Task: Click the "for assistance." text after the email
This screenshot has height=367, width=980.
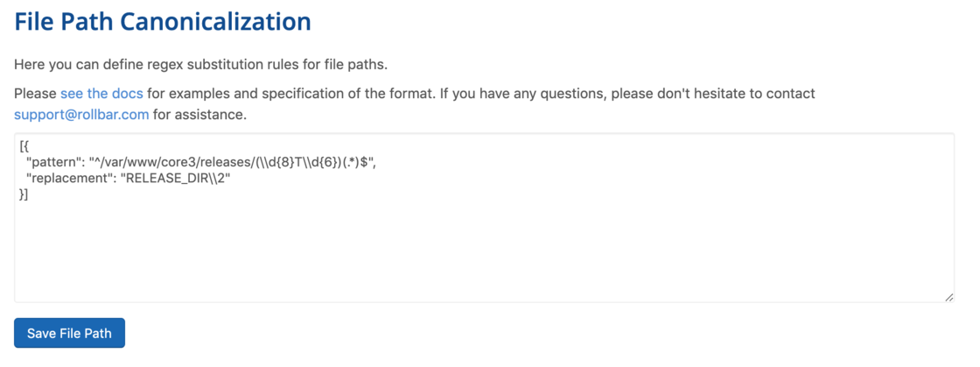Action: [199, 115]
